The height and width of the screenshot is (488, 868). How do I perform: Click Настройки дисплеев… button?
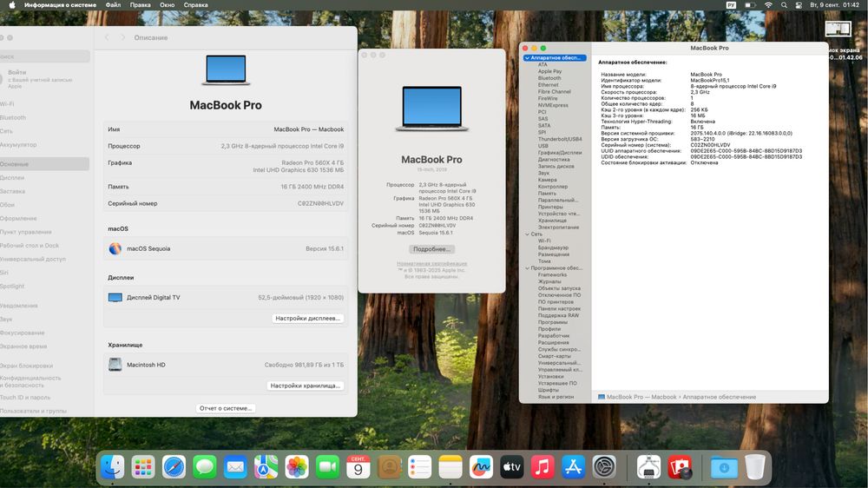coord(308,319)
